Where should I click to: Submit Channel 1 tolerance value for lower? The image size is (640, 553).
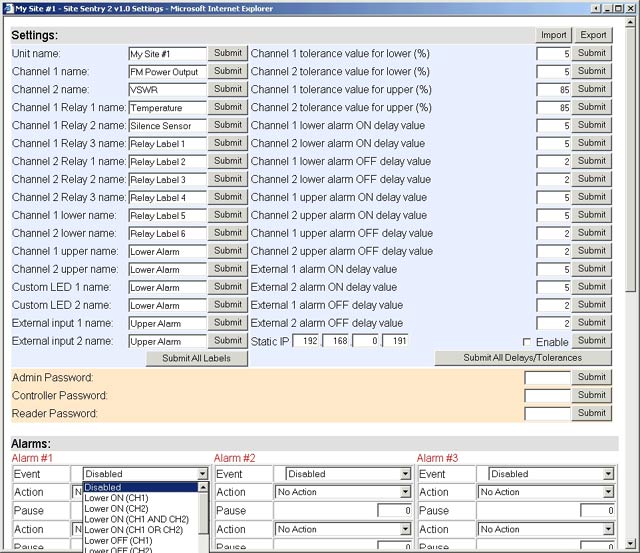click(x=591, y=53)
